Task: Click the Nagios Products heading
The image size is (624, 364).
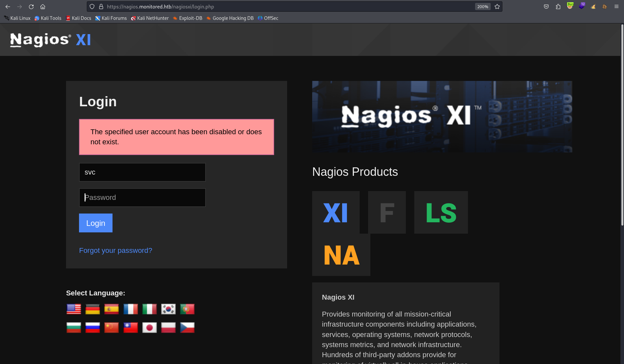Action: click(x=355, y=172)
